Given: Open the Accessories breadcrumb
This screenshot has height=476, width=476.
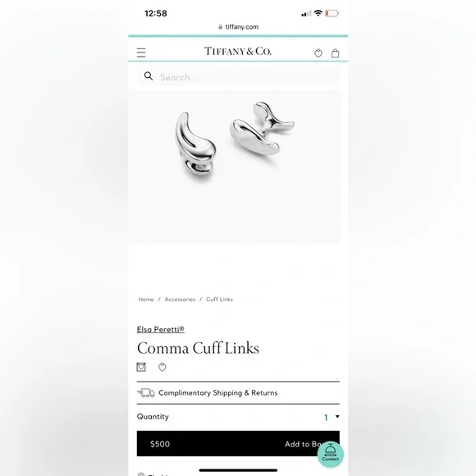Looking at the screenshot, I should point(180,300).
